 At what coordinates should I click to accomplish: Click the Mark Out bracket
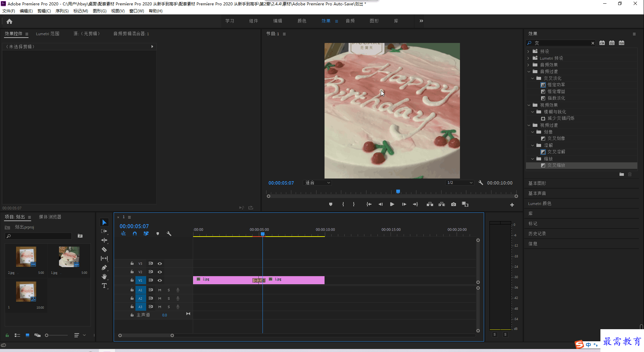pyautogui.click(x=354, y=204)
